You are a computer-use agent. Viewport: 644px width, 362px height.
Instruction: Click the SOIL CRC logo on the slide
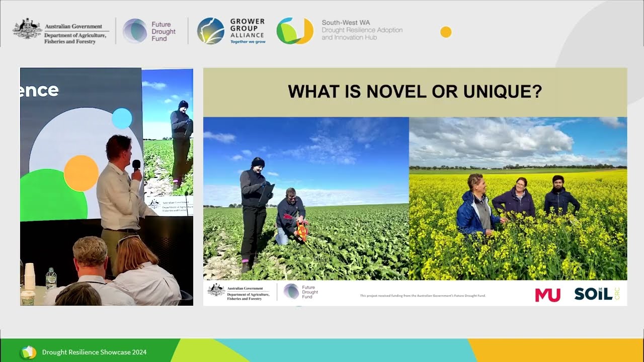pyautogui.click(x=597, y=294)
